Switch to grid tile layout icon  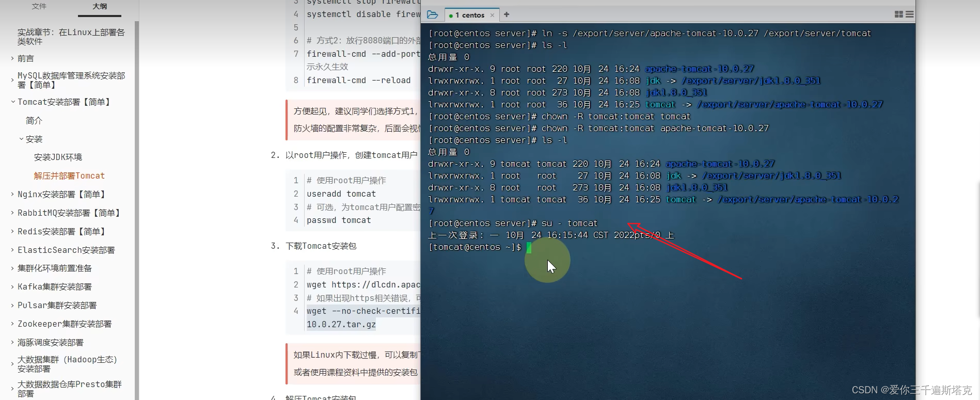(899, 14)
